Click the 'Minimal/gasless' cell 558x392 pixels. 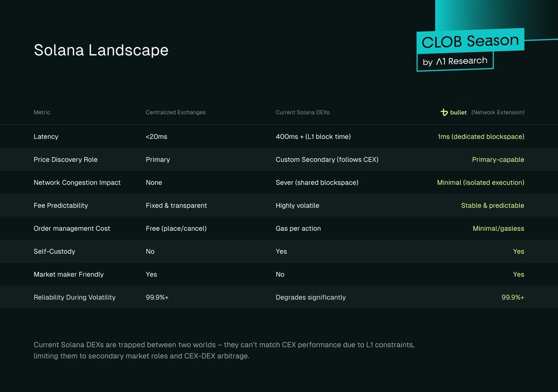tap(498, 229)
